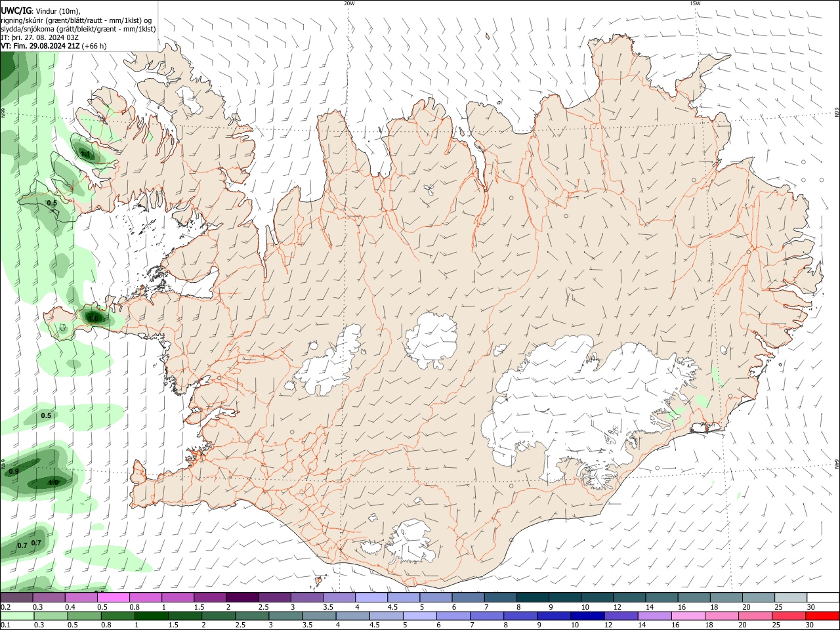Click the 1.0 precipitation value on the map
840x630 pixels.
pos(53,482)
